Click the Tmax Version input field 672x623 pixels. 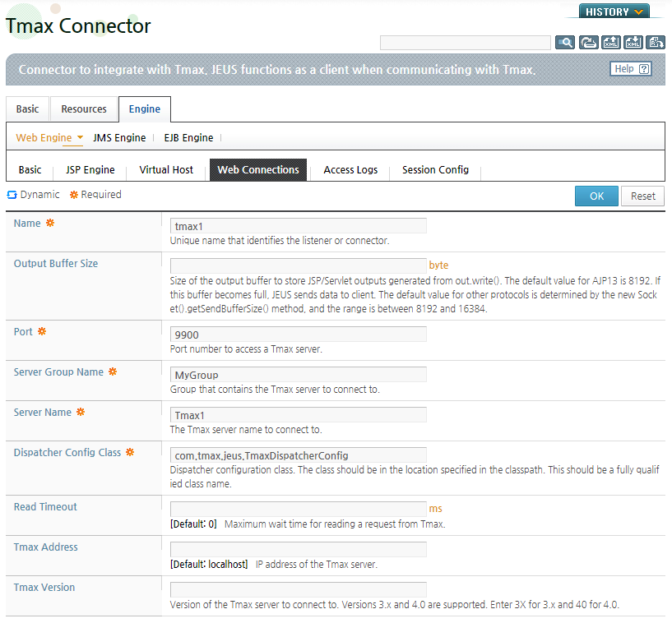pyautogui.click(x=299, y=590)
